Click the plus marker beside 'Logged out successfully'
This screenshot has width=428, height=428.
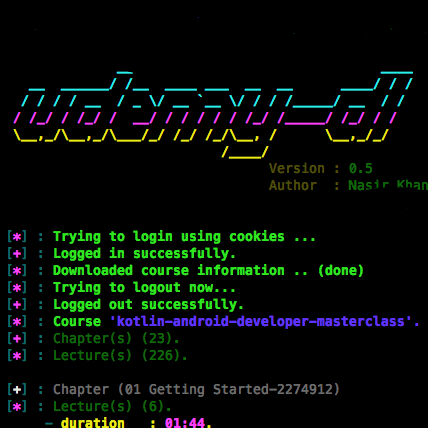click(17, 305)
